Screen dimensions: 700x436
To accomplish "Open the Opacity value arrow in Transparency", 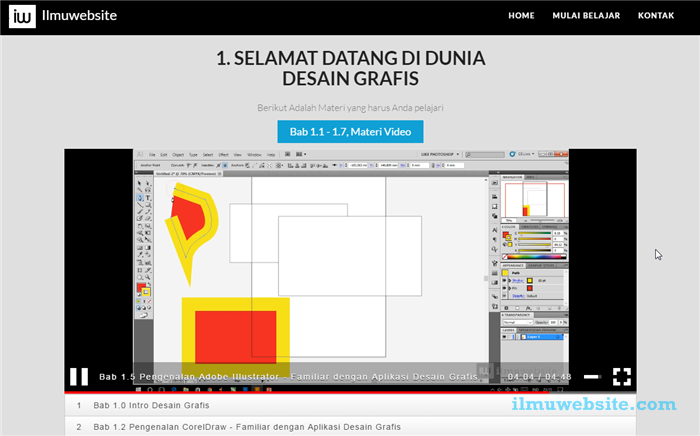I will 561,322.
